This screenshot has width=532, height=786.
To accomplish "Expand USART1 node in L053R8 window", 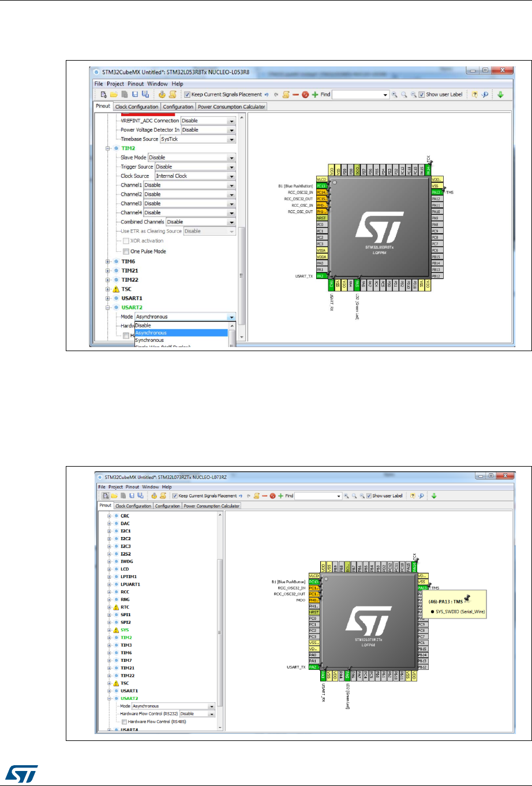I will (108, 298).
